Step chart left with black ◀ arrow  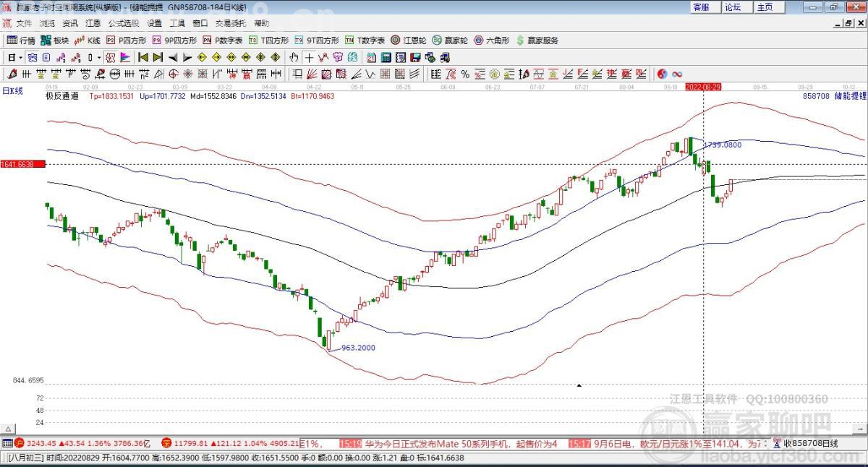tap(173, 57)
